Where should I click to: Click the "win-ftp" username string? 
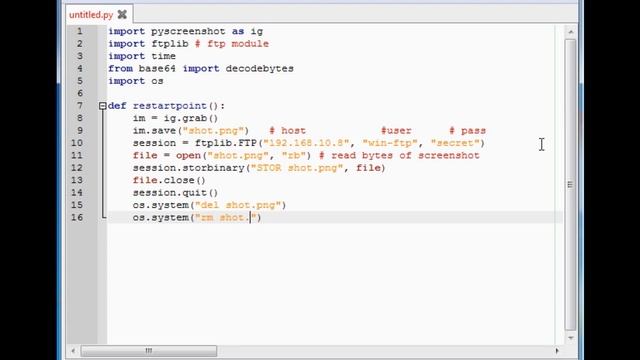coord(390,143)
